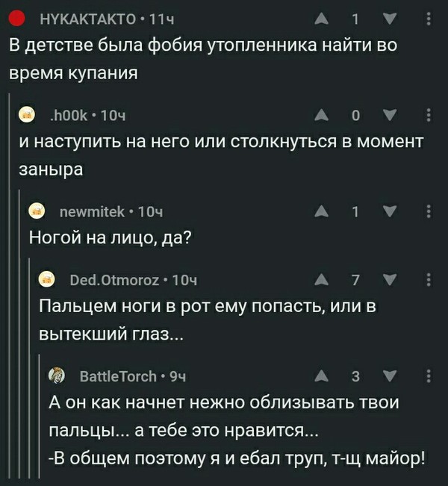Open more options for BattleTorch comment
Screen dimensions: 448x486
click(x=428, y=376)
